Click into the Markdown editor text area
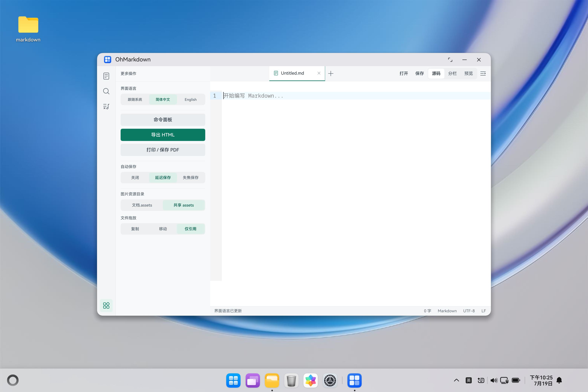The width and height of the screenshot is (588, 392). tap(356, 186)
